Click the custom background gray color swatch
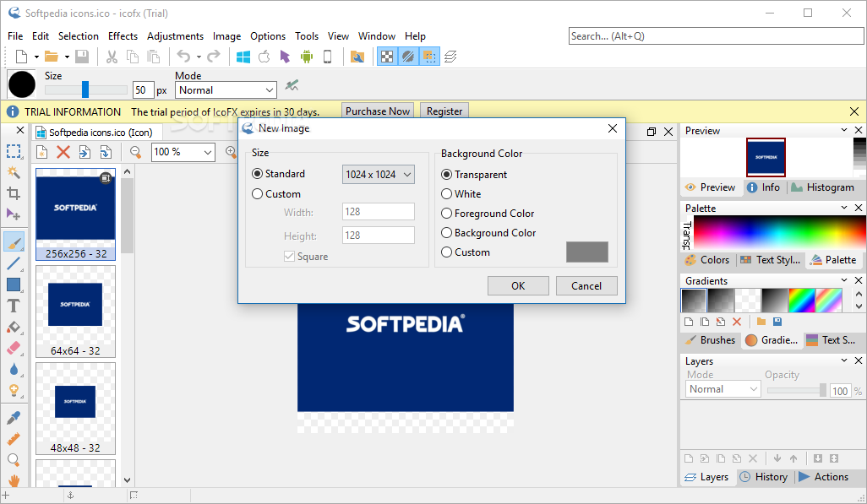This screenshot has width=867, height=504. [587, 252]
